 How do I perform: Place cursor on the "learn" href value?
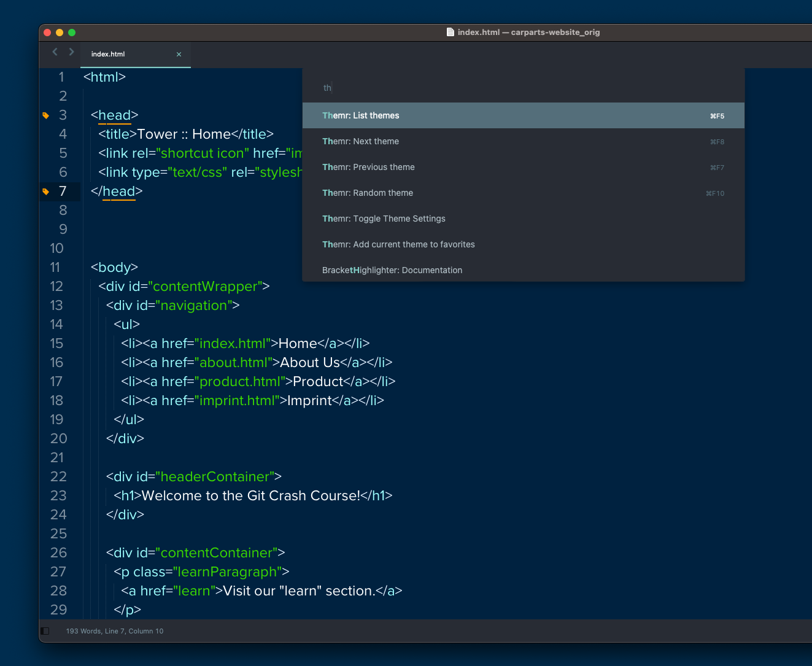coord(195,590)
